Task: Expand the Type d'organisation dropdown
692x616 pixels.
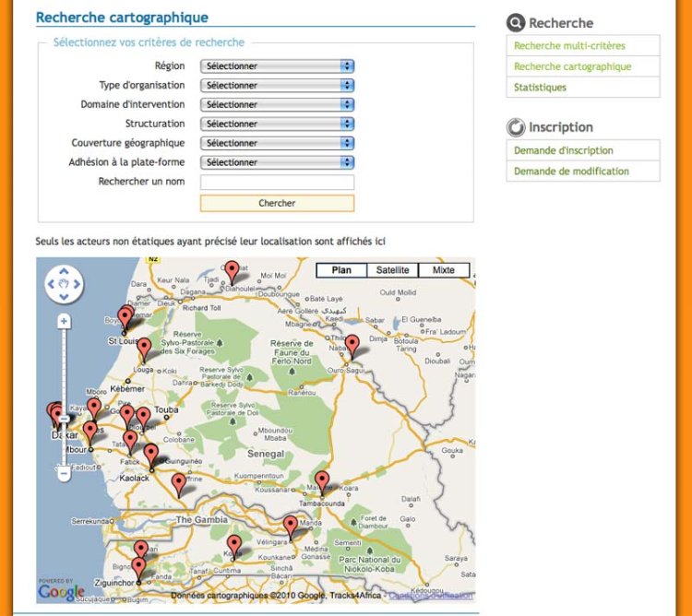Action: pyautogui.click(x=278, y=86)
